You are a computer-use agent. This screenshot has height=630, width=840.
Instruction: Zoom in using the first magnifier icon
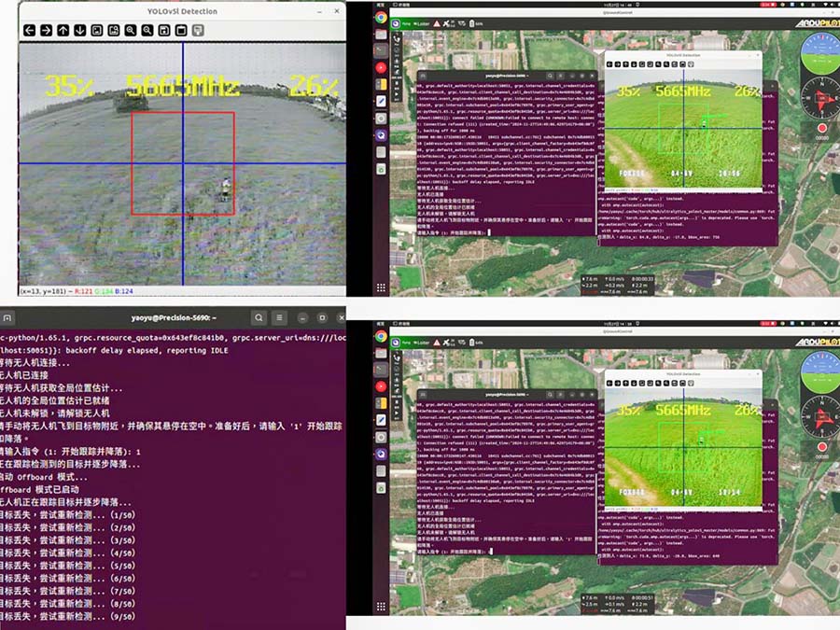click(x=131, y=31)
